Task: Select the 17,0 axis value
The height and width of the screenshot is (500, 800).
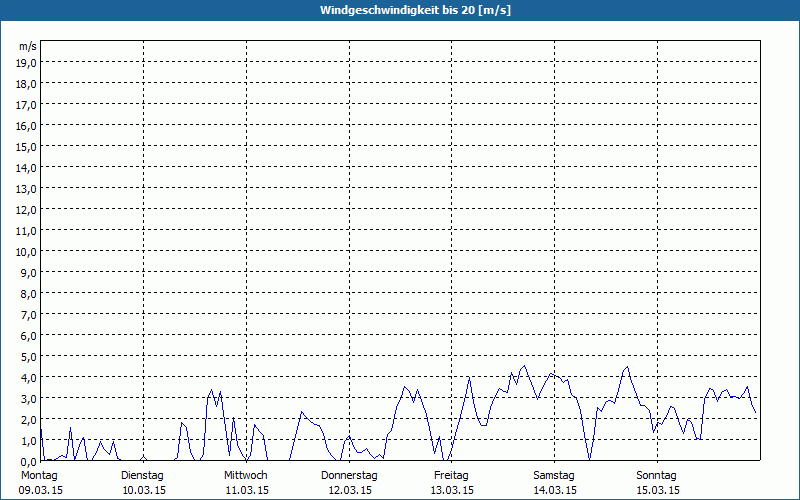Action: coord(26,105)
